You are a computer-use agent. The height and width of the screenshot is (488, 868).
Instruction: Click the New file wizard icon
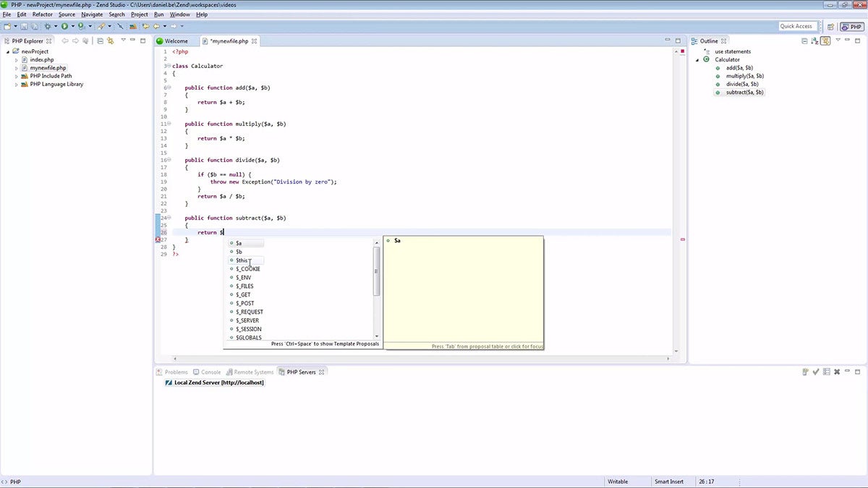7,27
